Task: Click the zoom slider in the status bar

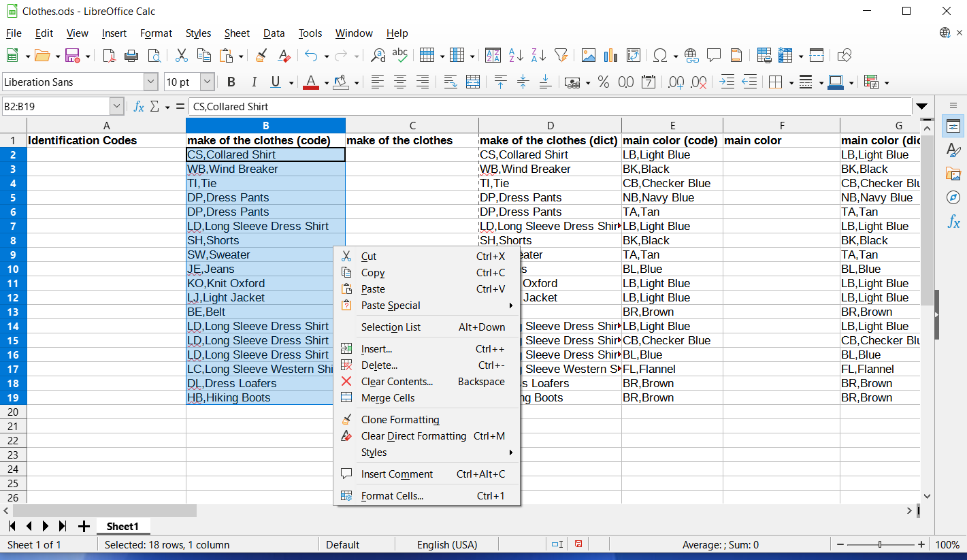Action: (x=881, y=545)
